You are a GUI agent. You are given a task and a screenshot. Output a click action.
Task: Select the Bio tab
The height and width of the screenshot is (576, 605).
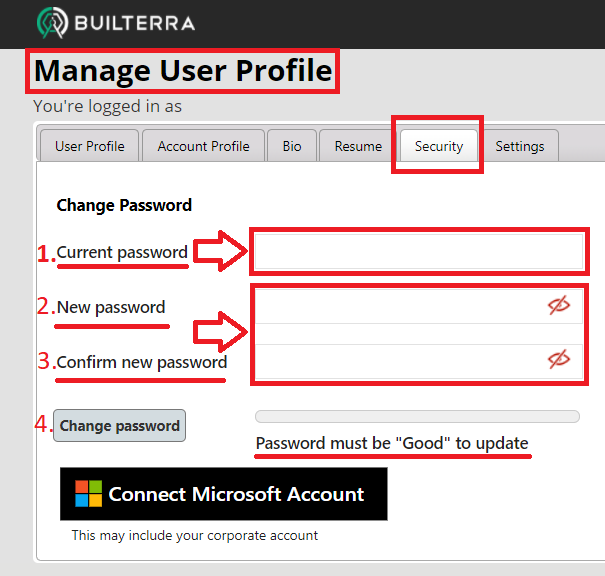point(292,146)
